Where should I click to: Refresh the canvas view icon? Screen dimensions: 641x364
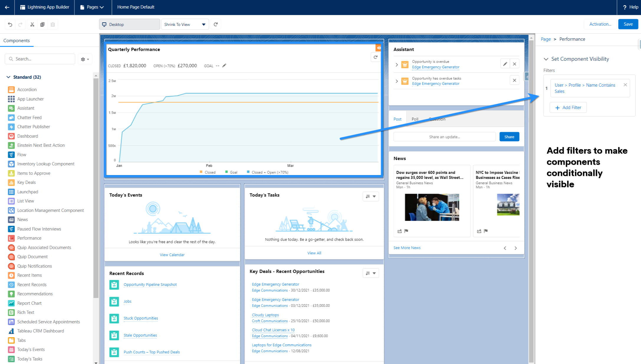216,24
